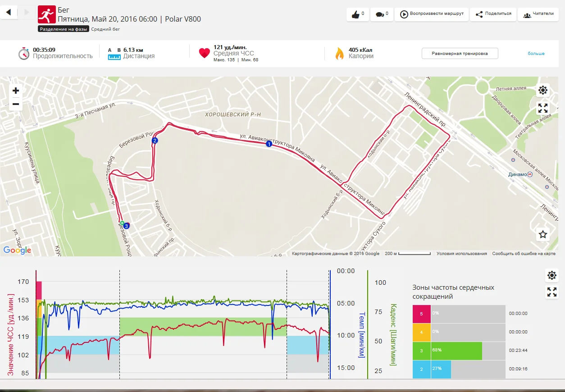Zoom out on the map

[x=16, y=105]
